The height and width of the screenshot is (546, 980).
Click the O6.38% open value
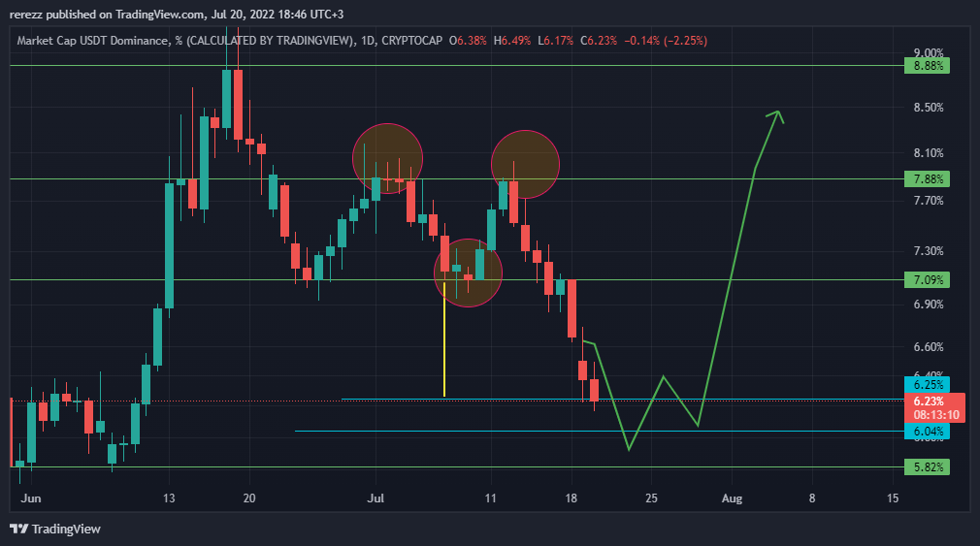[x=468, y=41]
